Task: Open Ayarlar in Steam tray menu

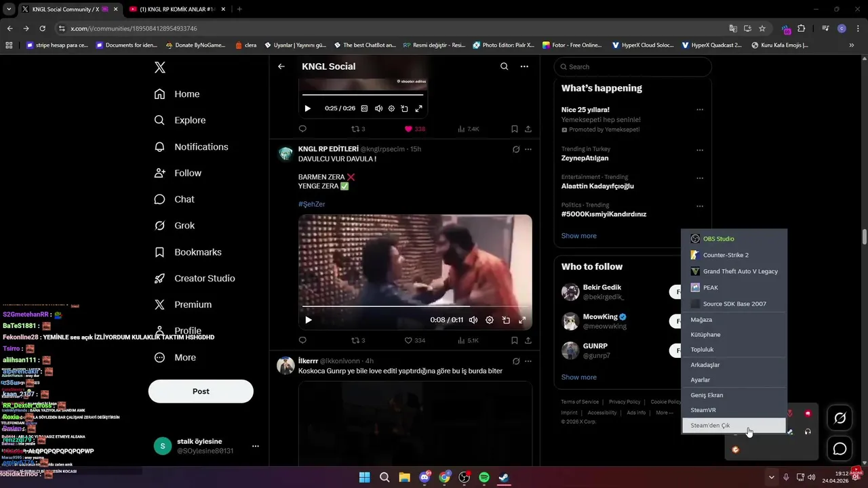Action: tap(734, 380)
